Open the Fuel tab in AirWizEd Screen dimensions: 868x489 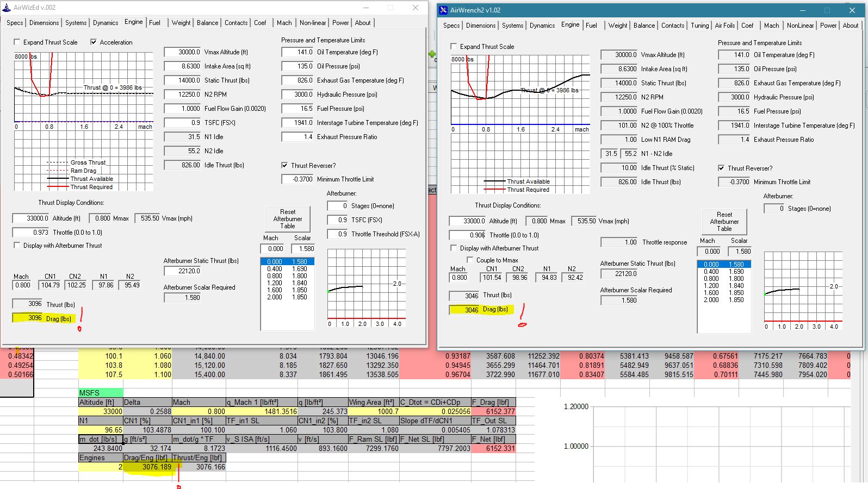tap(154, 23)
